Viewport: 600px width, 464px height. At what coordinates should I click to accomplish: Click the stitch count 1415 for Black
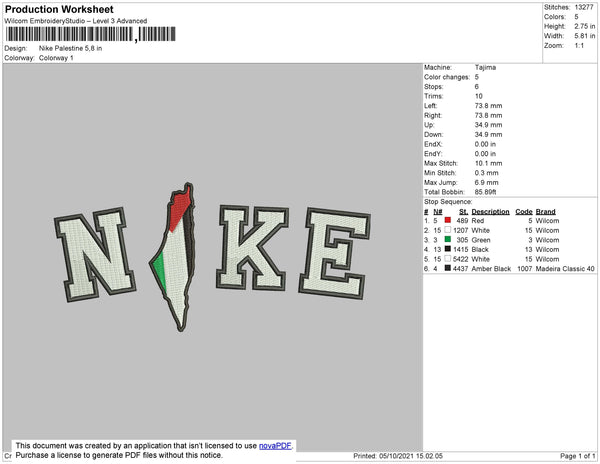(x=461, y=249)
